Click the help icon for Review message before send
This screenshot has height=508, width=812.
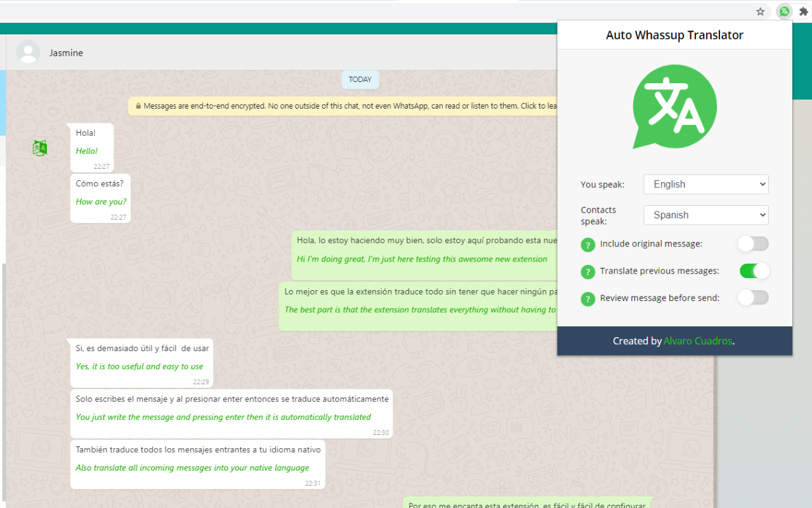[x=587, y=298]
